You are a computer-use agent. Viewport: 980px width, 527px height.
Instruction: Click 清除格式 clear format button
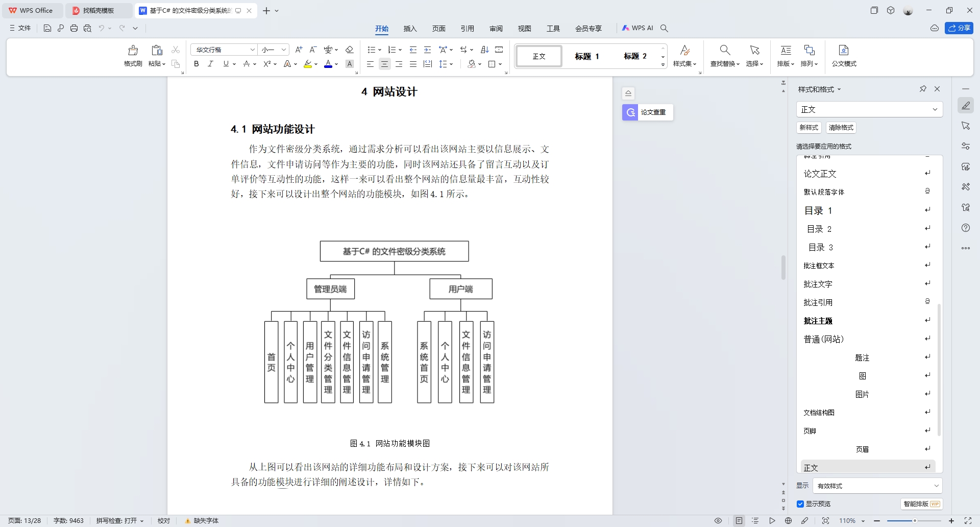pos(841,128)
